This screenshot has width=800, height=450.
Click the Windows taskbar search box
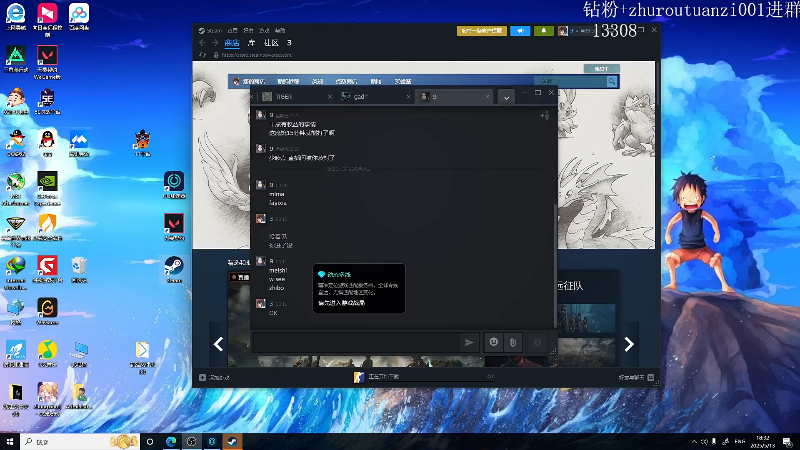(79, 441)
